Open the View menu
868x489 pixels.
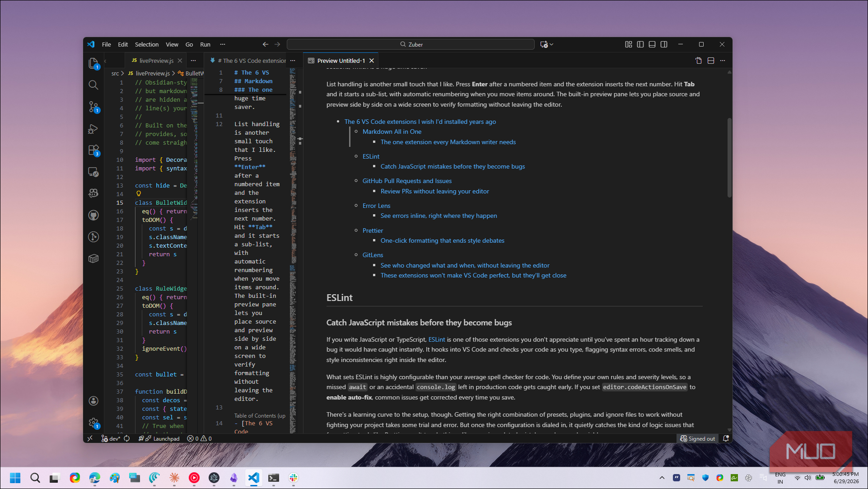(172, 44)
